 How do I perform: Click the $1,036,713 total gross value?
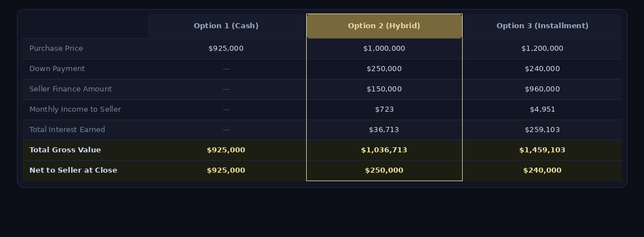[384, 150]
